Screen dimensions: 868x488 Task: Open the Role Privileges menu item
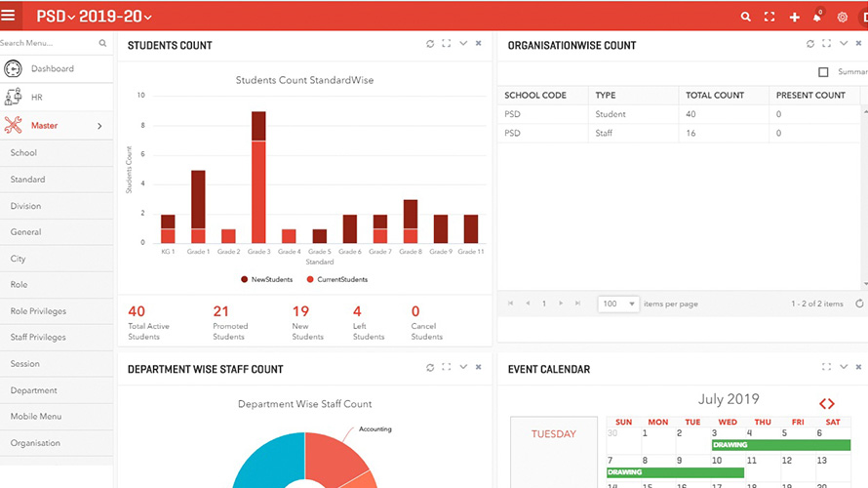pos(57,311)
